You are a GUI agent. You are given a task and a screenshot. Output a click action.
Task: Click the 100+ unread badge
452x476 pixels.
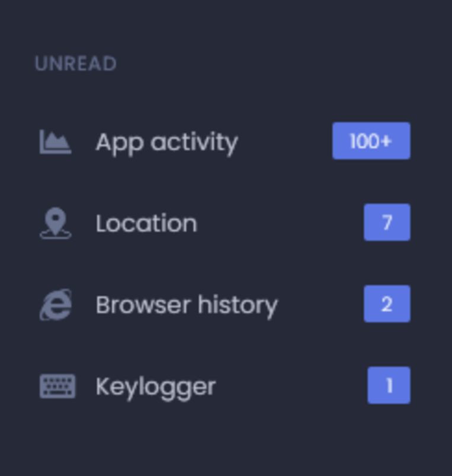[371, 141]
